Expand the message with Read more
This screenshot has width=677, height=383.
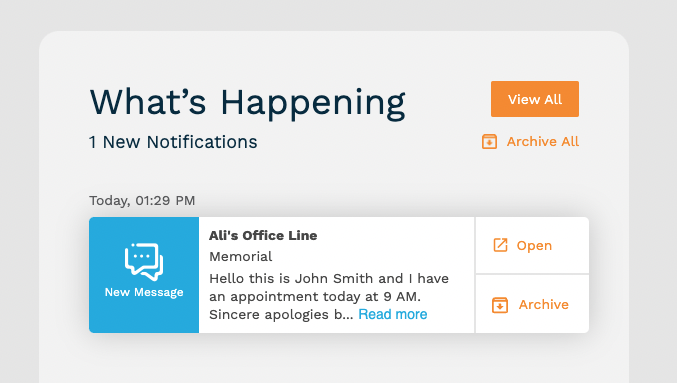[392, 314]
